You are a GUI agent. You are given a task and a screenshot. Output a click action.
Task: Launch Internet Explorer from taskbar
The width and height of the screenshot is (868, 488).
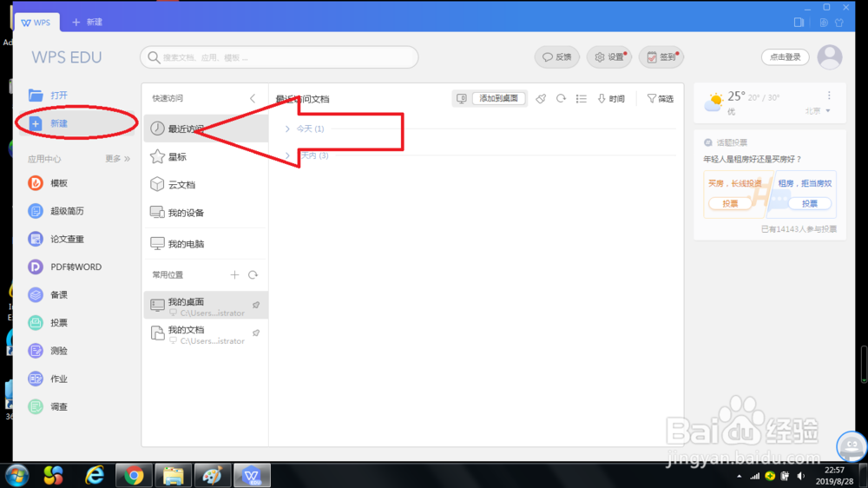95,475
